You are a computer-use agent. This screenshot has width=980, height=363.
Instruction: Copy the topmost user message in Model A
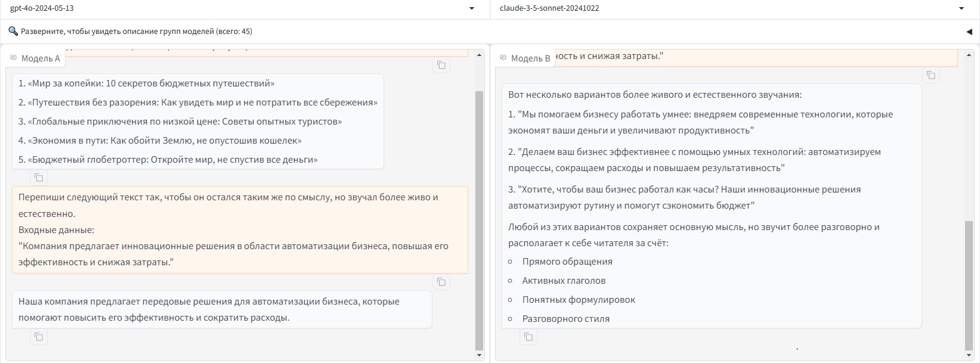point(441,65)
